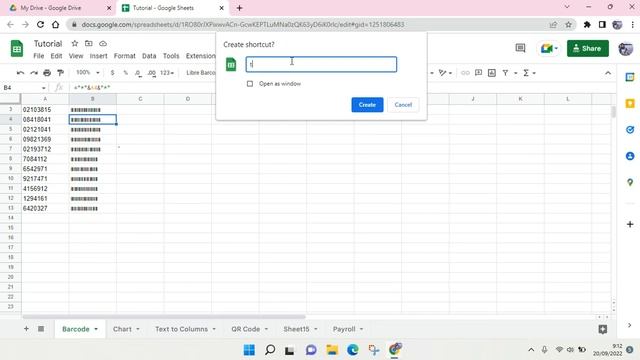This screenshot has width=640, height=360.
Task: Select the Paint format tool
Action: [x=60, y=73]
